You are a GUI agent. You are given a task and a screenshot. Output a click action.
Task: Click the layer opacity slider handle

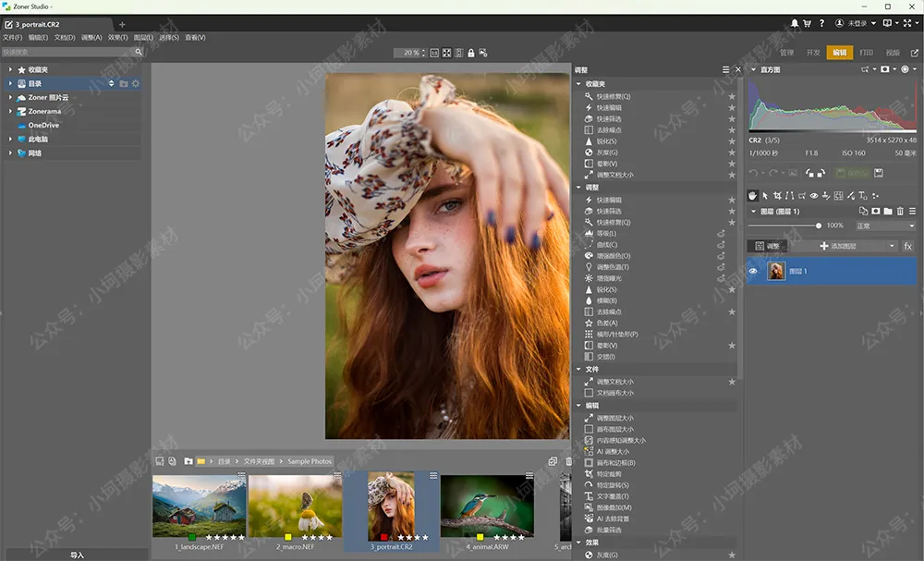point(818,226)
